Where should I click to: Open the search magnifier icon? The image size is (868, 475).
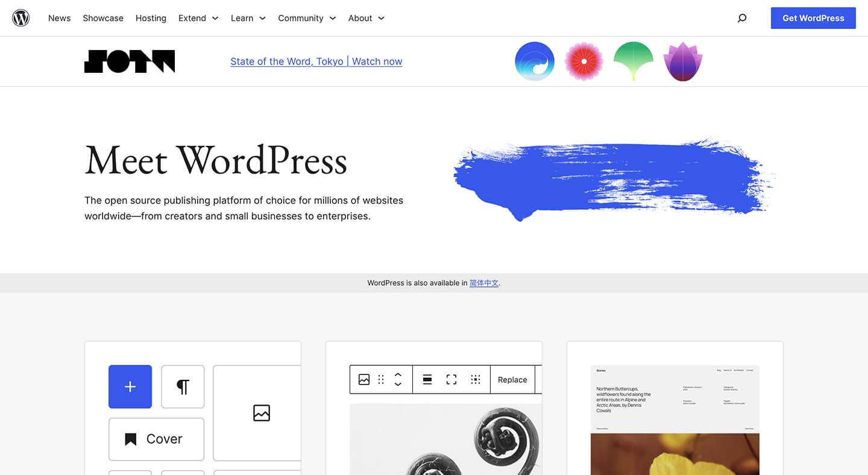(742, 18)
